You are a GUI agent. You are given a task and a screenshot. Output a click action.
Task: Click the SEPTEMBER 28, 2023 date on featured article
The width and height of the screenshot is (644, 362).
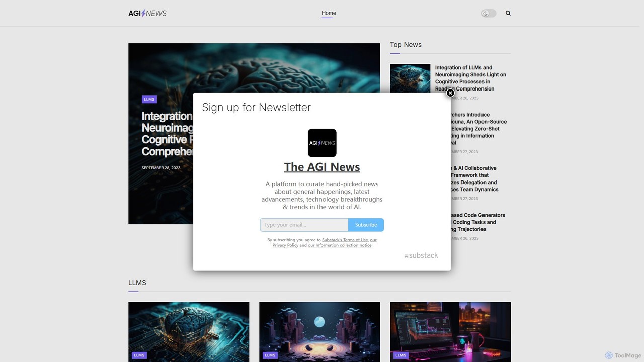point(161,168)
